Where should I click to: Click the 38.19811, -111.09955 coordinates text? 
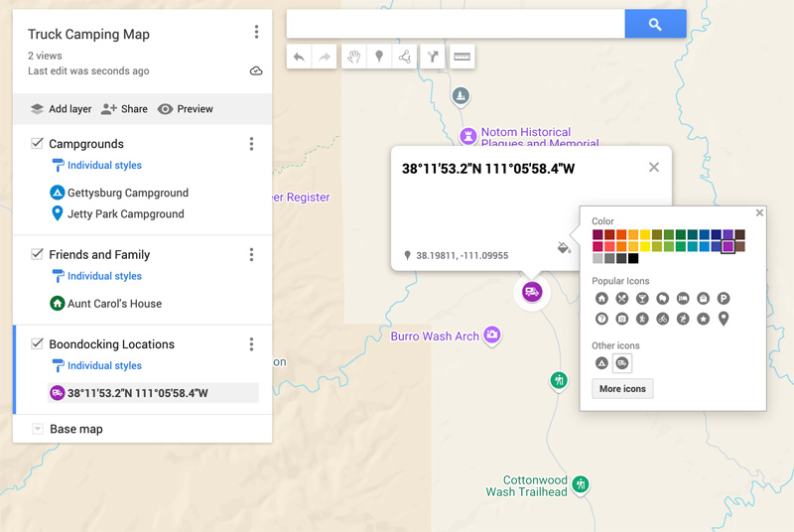[x=462, y=256]
